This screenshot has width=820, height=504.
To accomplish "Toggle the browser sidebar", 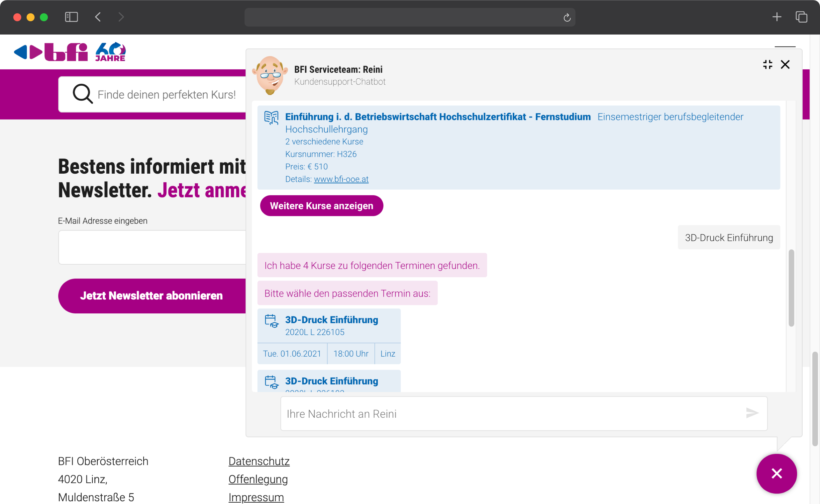I will 71,17.
